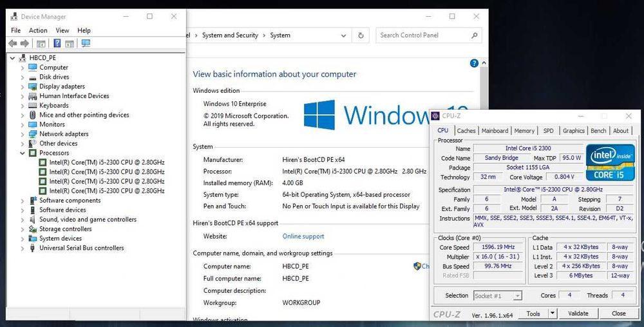
Task: Click the Validate button in CPU-Z
Action: click(x=578, y=313)
